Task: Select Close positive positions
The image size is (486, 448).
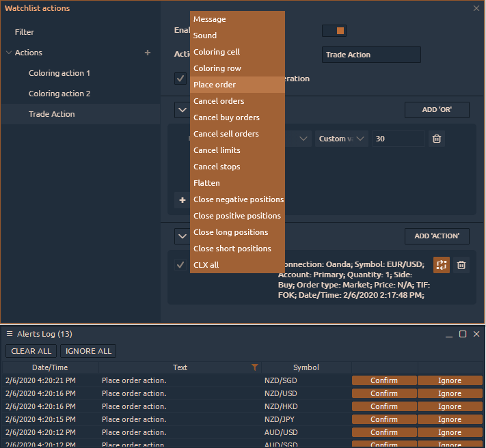Action: click(x=237, y=216)
